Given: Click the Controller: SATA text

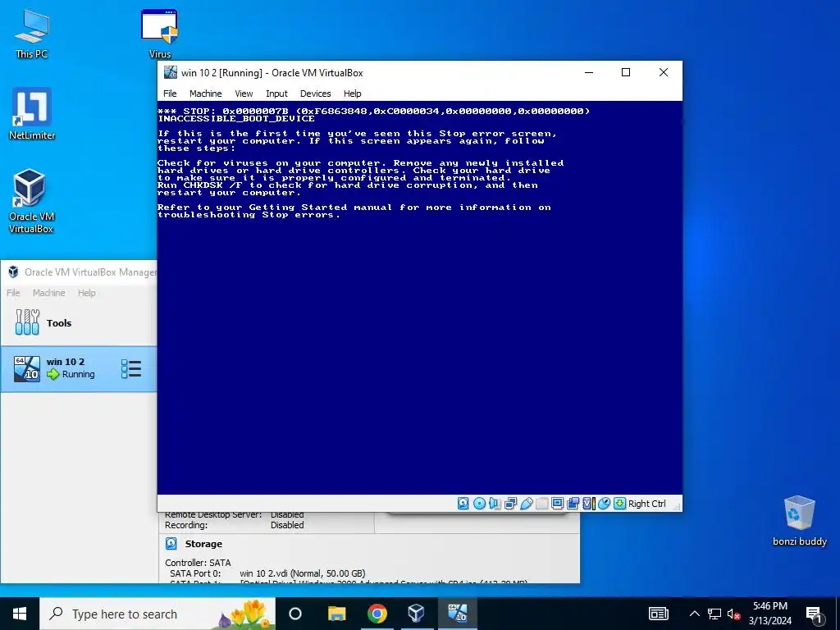Looking at the screenshot, I should pyautogui.click(x=198, y=563).
